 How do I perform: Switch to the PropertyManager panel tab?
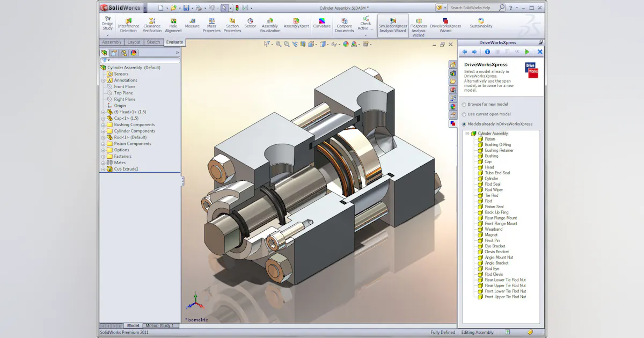point(114,53)
